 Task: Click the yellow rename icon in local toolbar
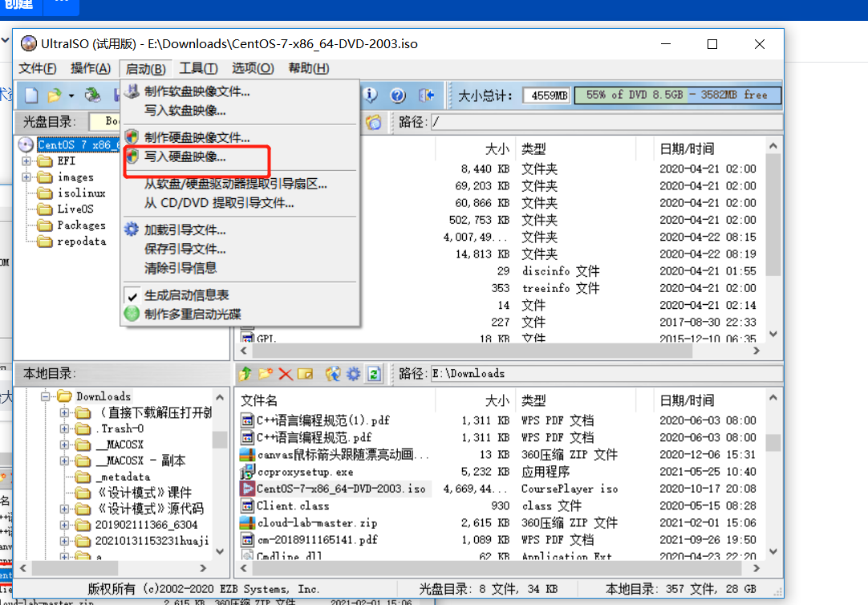coord(305,374)
